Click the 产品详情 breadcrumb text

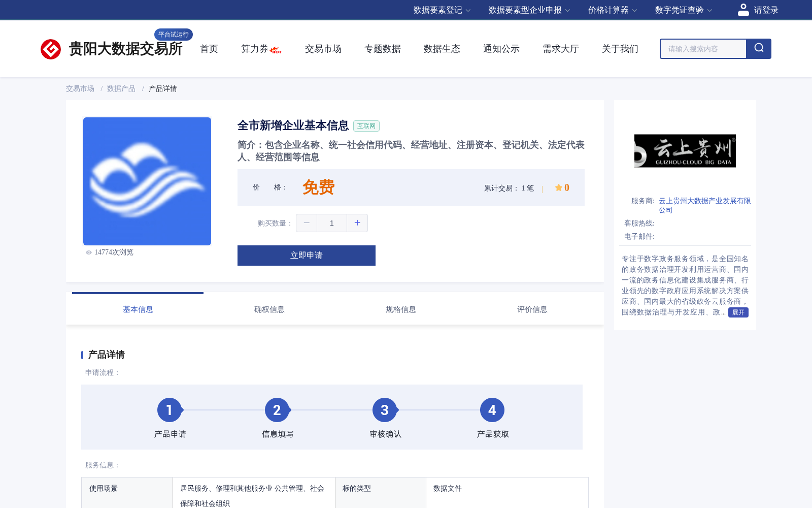pos(163,89)
